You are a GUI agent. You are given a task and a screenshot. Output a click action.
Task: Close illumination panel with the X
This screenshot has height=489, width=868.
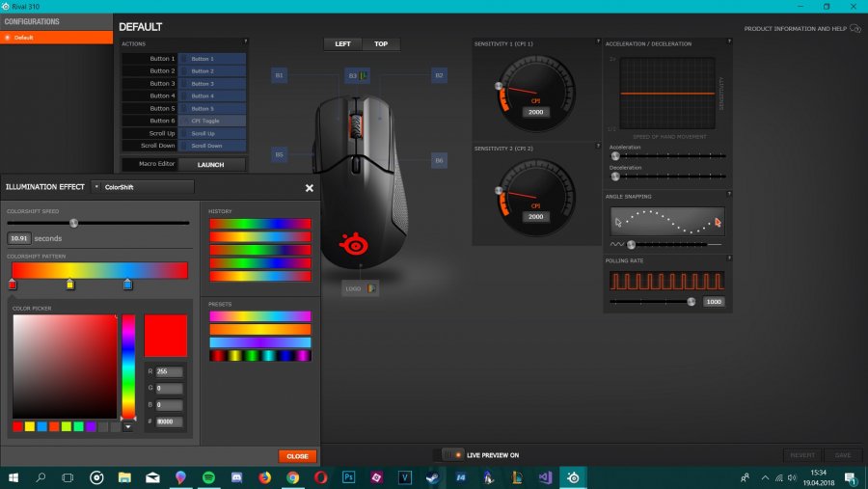click(x=310, y=188)
